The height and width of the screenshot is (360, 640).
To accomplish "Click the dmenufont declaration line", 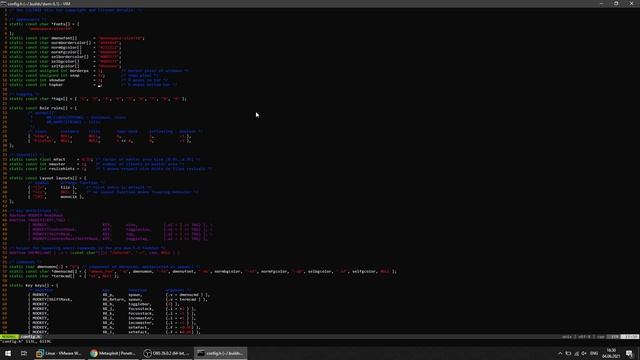I will click(77, 38).
